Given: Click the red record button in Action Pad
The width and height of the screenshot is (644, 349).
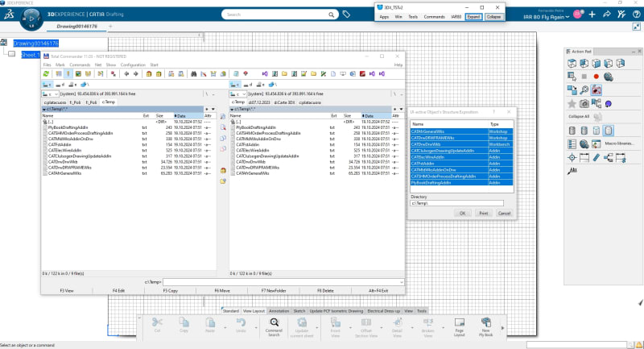Looking at the screenshot, I should [596, 77].
